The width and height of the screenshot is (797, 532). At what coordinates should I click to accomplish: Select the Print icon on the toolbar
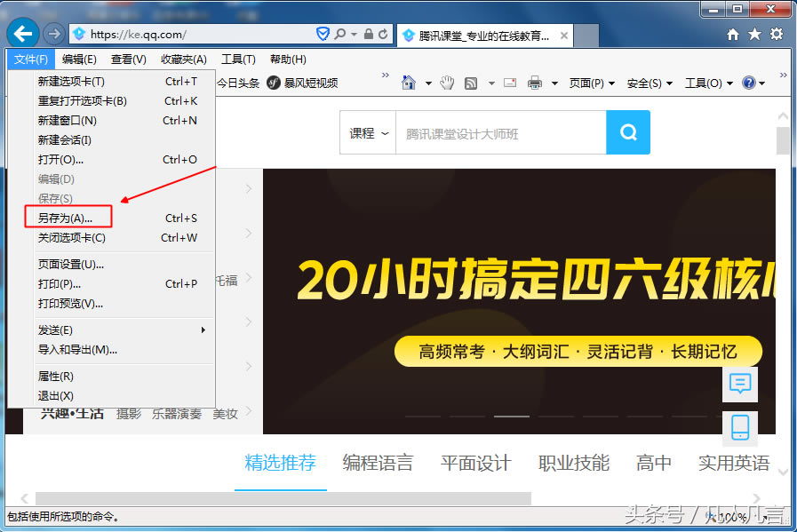click(535, 83)
